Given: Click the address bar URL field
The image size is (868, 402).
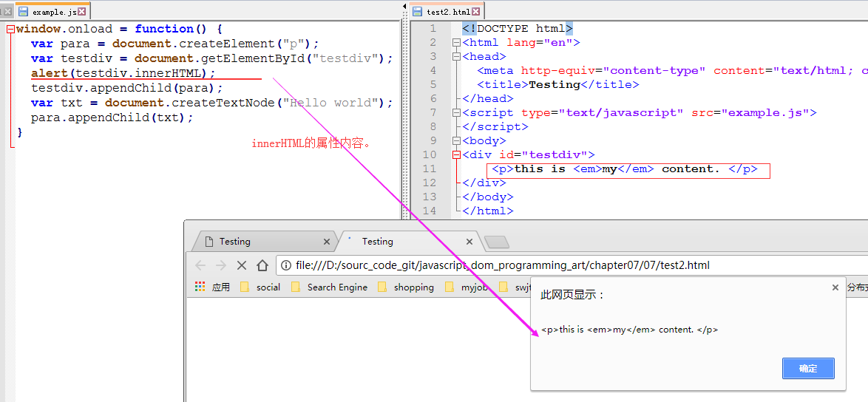Looking at the screenshot, I should [x=518, y=265].
